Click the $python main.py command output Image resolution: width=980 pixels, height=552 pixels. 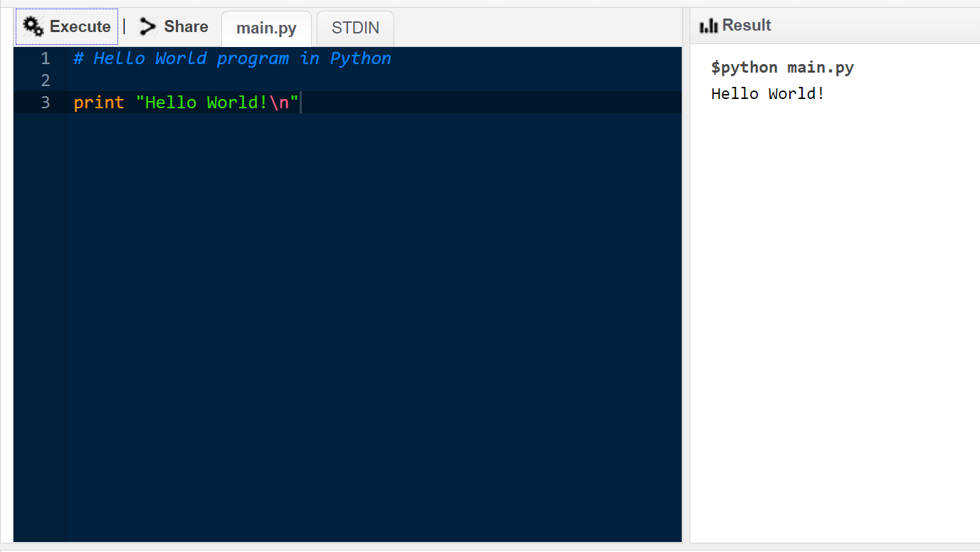coord(782,68)
